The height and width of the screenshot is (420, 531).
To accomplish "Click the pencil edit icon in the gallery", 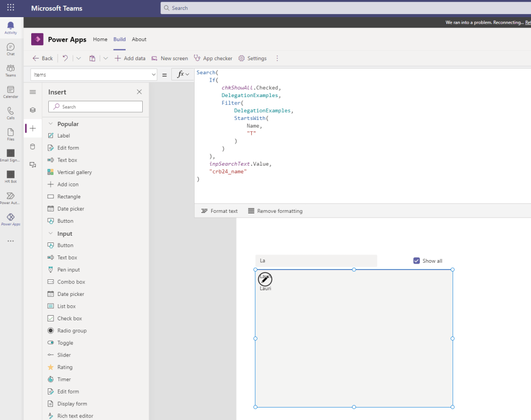I will click(265, 279).
